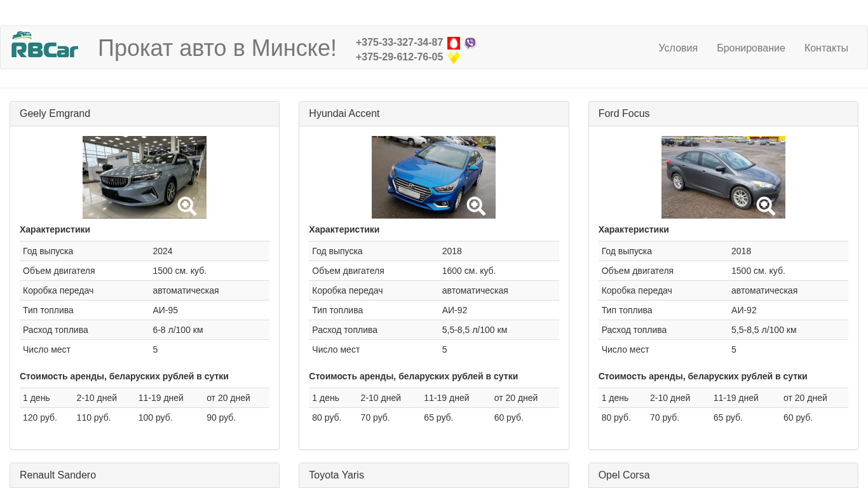Open the Hyundai Accent car photo
The width and height of the screenshot is (868, 488).
[433, 177]
